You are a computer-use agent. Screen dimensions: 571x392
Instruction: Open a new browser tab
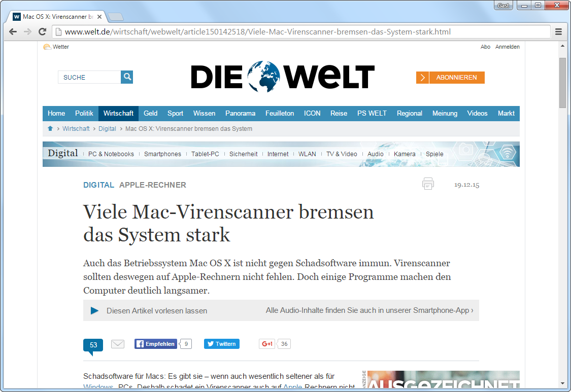116,17
